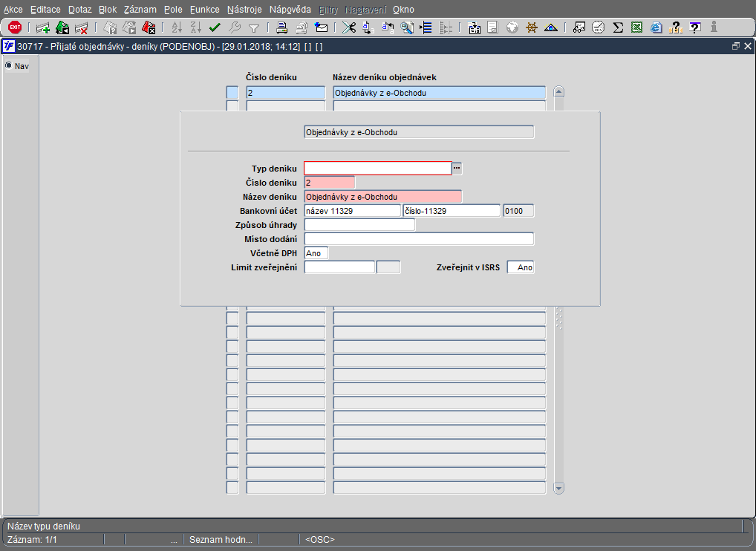756x551 pixels.
Task: Toggle the Včetně DPH field showing Ano
Action: coord(316,253)
